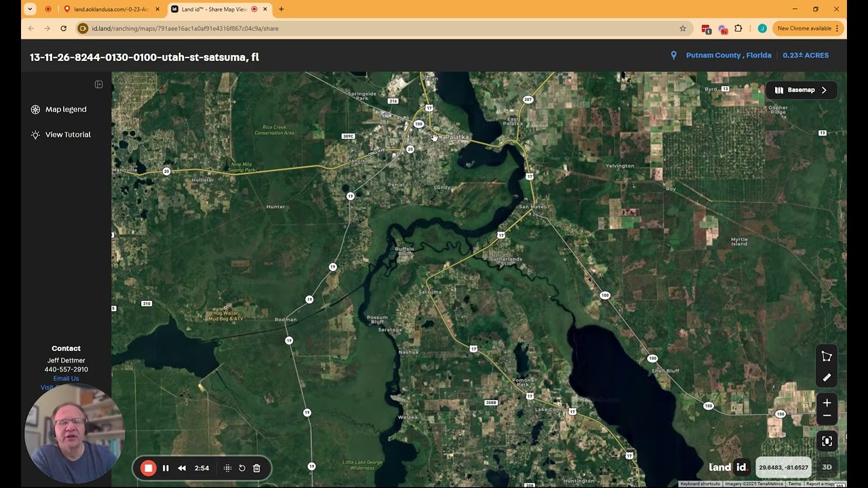
Task: Zoom in on the map
Action: [827, 403]
